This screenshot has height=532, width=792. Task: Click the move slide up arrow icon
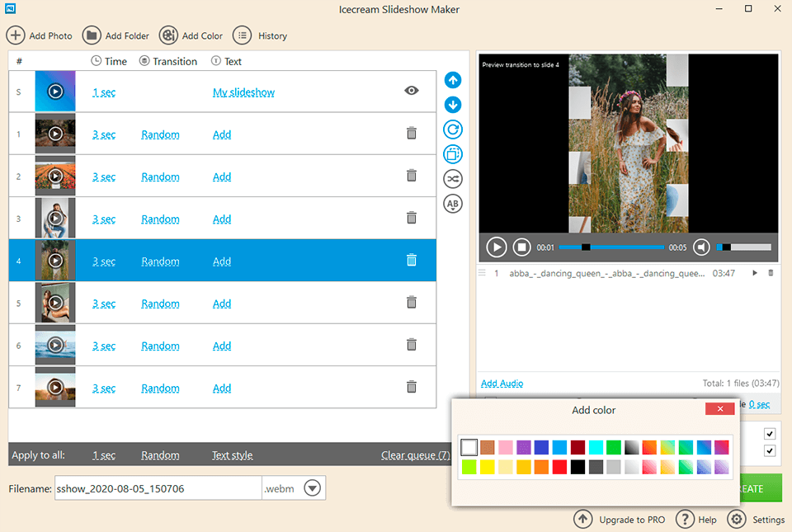point(453,80)
